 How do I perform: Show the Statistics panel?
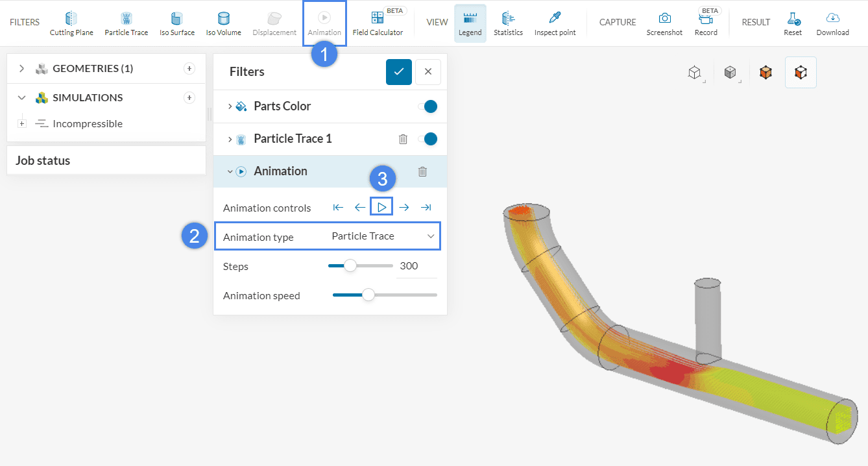click(x=508, y=23)
